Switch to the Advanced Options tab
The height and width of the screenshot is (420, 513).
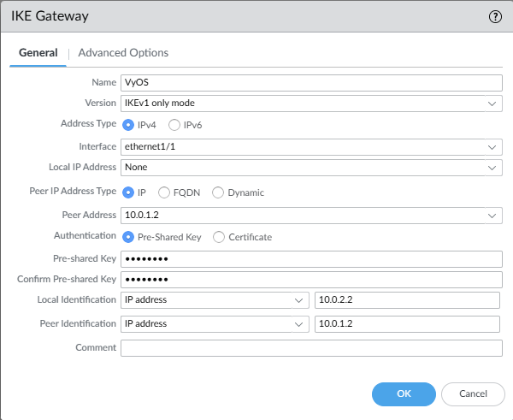point(123,53)
